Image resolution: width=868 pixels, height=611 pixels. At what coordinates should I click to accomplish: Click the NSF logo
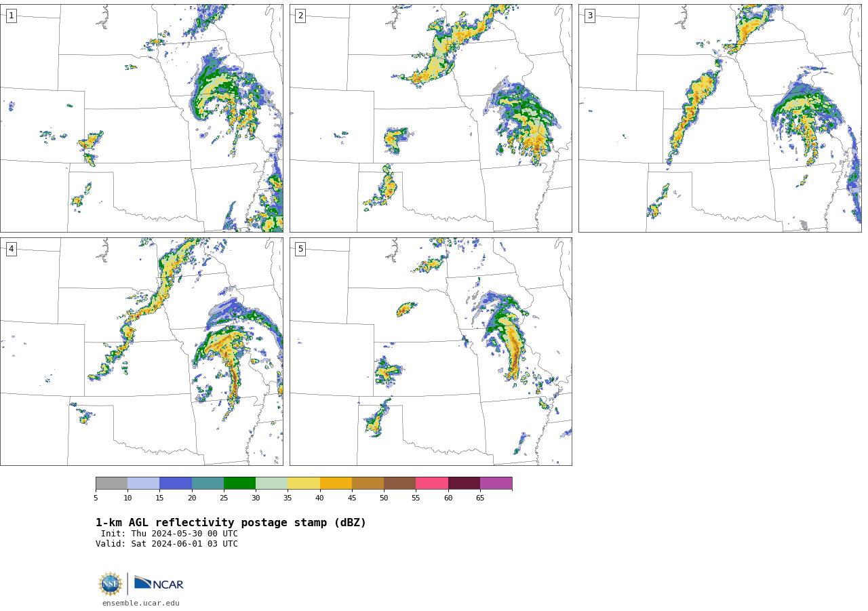(111, 584)
